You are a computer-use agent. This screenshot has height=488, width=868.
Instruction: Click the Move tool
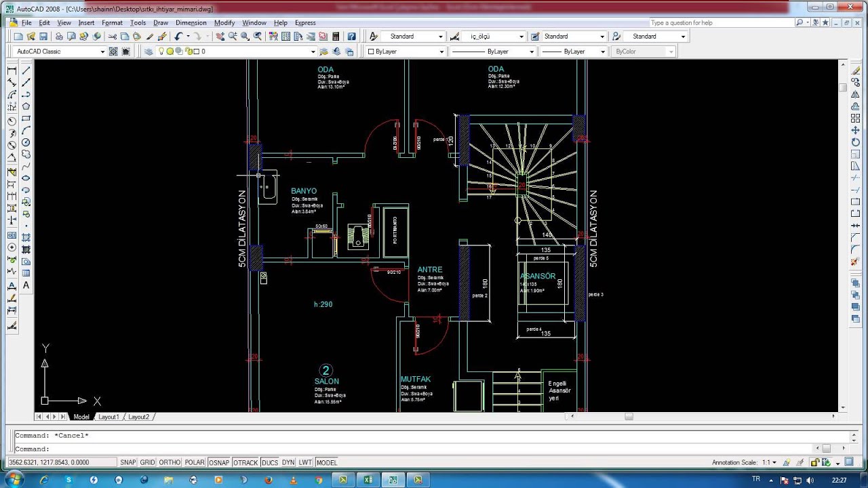point(855,130)
